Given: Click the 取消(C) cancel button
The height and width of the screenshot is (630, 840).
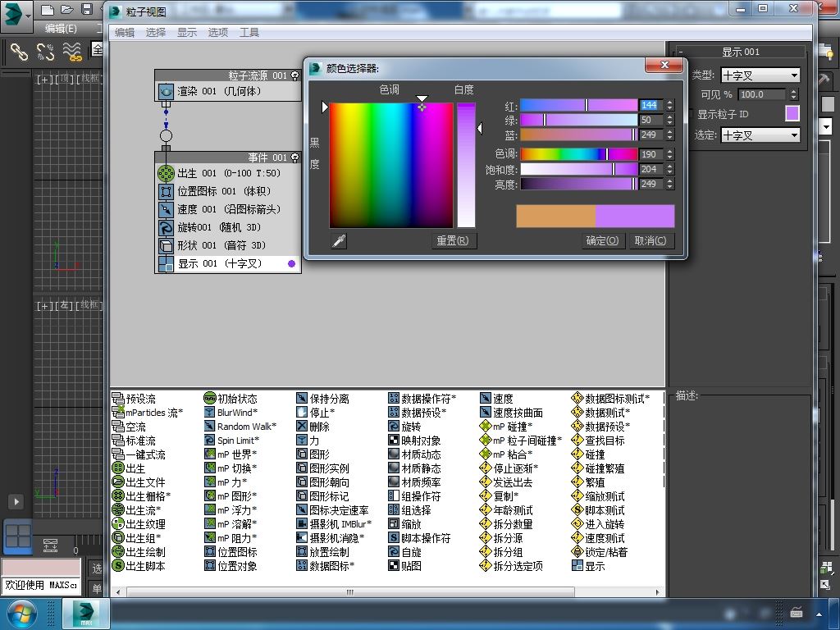Looking at the screenshot, I should (651, 241).
